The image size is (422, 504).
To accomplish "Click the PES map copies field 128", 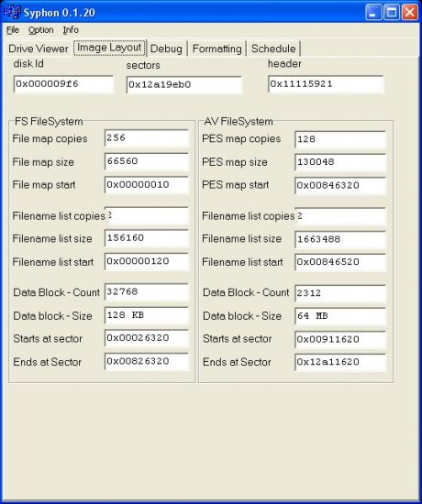I will point(340,139).
